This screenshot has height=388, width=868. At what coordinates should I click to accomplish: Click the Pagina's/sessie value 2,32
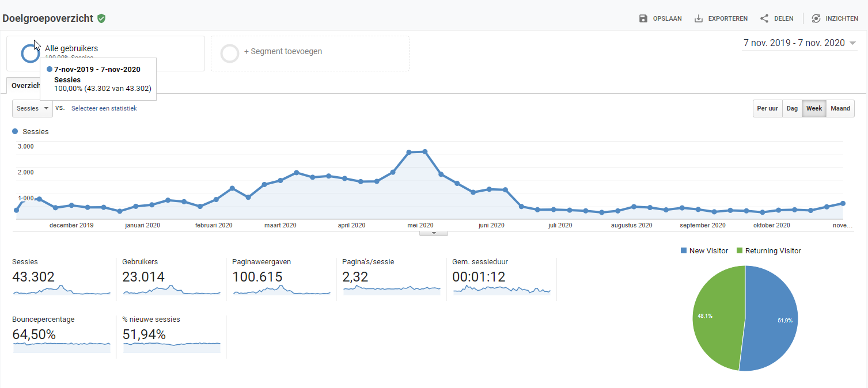coord(355,277)
